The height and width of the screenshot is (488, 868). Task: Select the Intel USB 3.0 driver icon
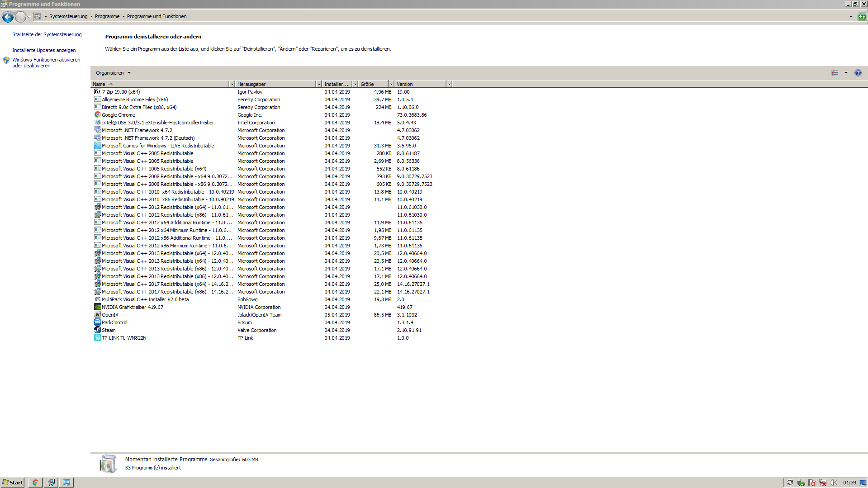tap(97, 123)
